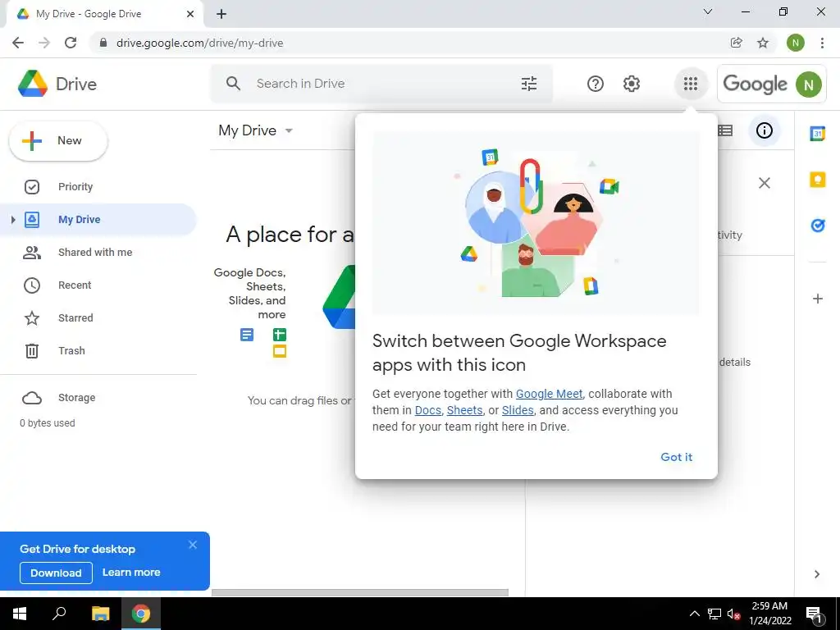Download Drive for desktop
This screenshot has width=840, height=630.
(57, 573)
